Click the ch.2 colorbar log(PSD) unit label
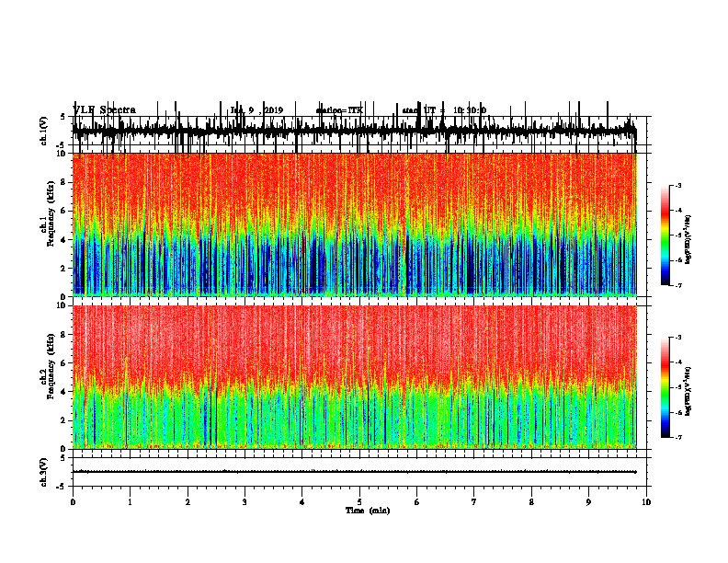Screen dimensions: 728x563 click(x=688, y=391)
